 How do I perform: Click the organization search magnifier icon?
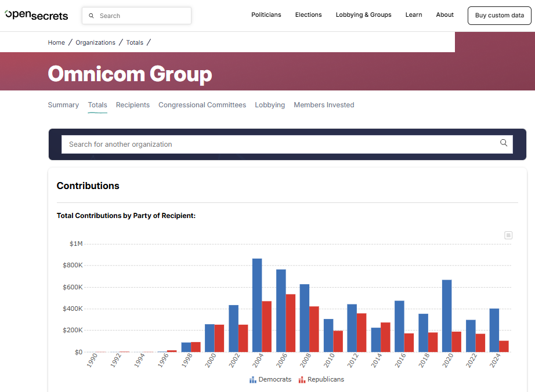[504, 143]
